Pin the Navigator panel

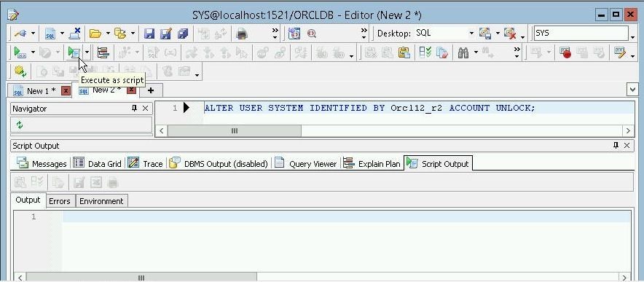(134, 108)
